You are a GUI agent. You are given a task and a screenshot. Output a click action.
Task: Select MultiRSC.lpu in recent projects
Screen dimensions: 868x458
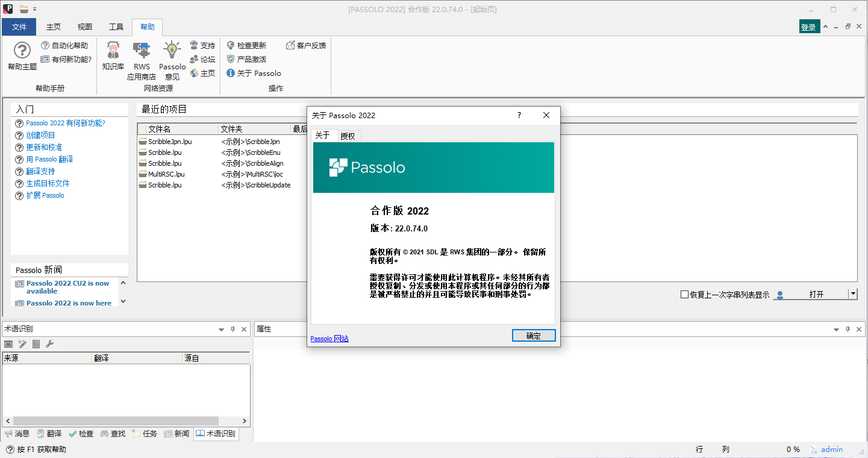click(166, 174)
